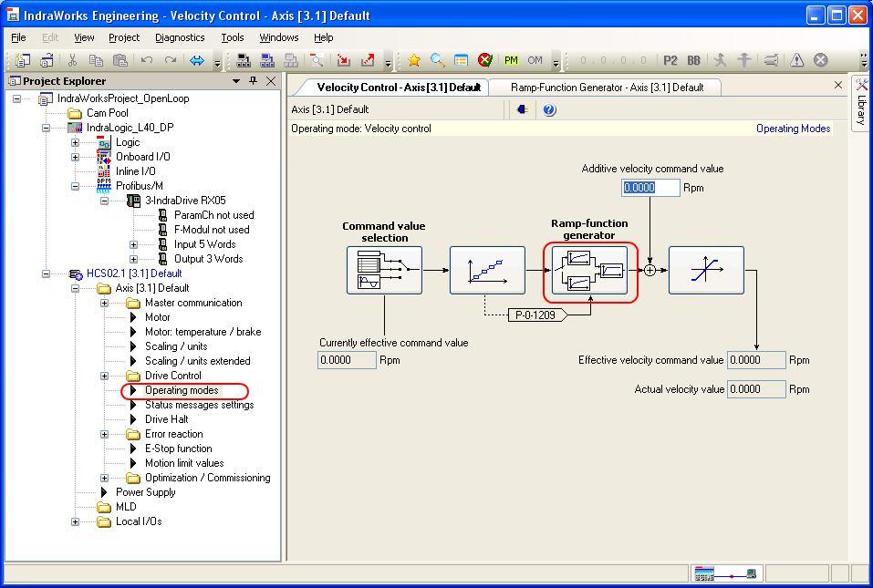This screenshot has height=588, width=873.
Task: Open Project Explorer dropdown arrow
Action: pyautogui.click(x=236, y=81)
